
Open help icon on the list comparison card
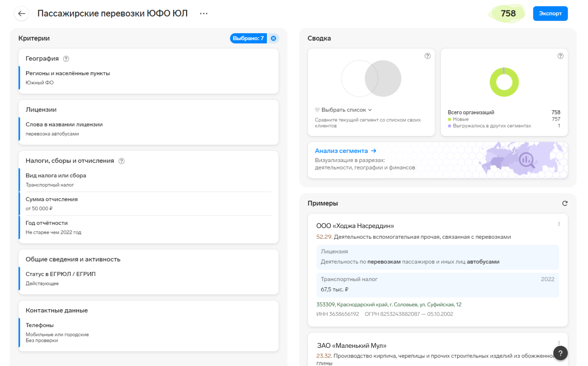click(428, 56)
